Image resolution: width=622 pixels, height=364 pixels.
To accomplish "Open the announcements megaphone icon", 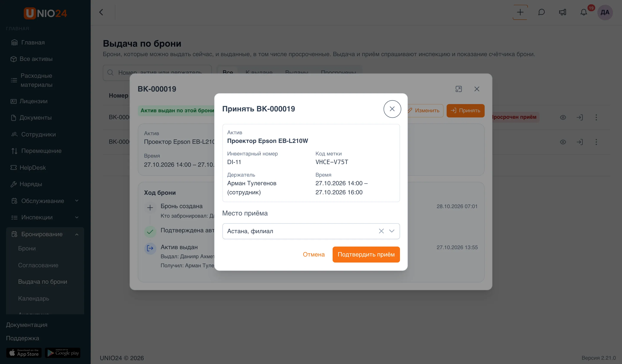I will (x=563, y=12).
